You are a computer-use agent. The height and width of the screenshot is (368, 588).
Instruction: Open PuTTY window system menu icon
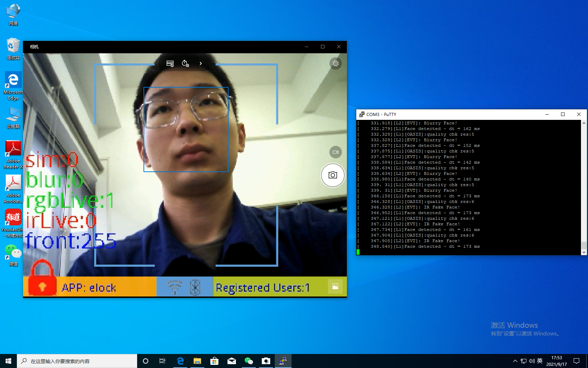coord(362,114)
